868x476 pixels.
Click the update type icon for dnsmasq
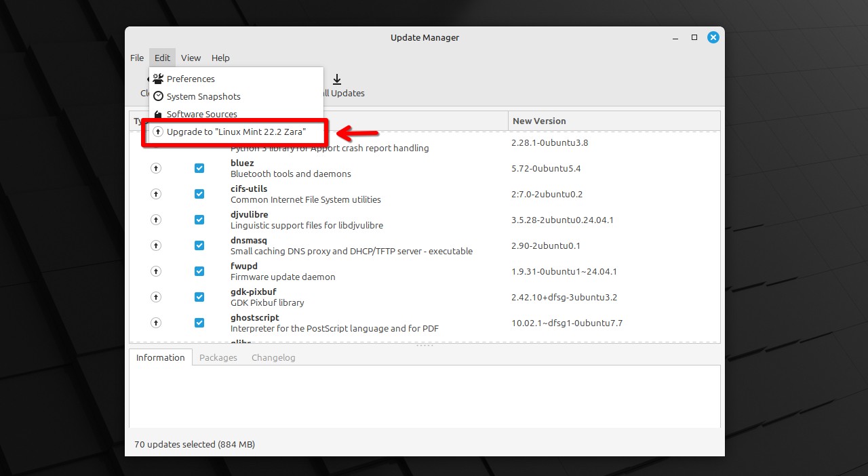point(156,245)
